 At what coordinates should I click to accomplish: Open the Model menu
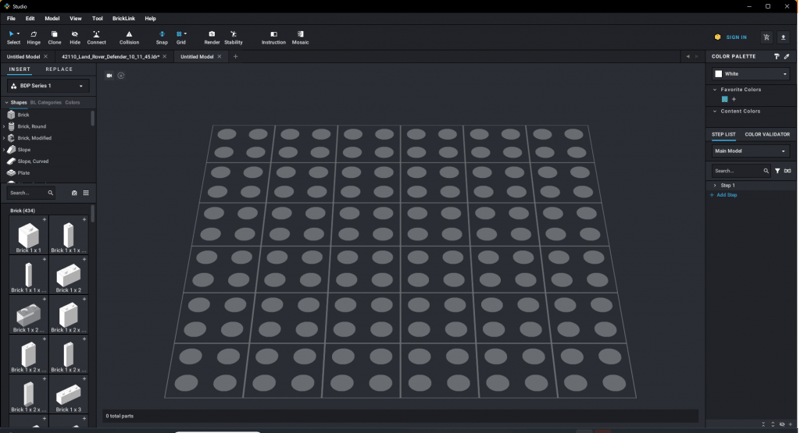52,18
